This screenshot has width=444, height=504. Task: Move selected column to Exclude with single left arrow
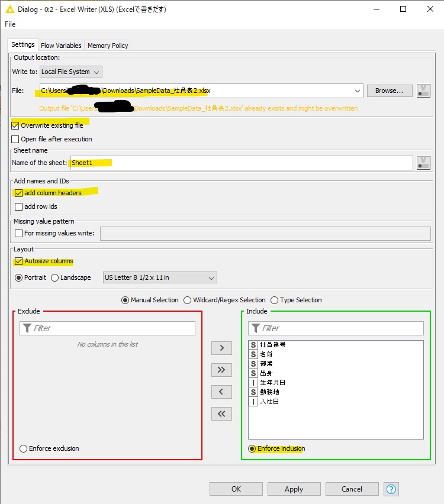click(x=221, y=392)
